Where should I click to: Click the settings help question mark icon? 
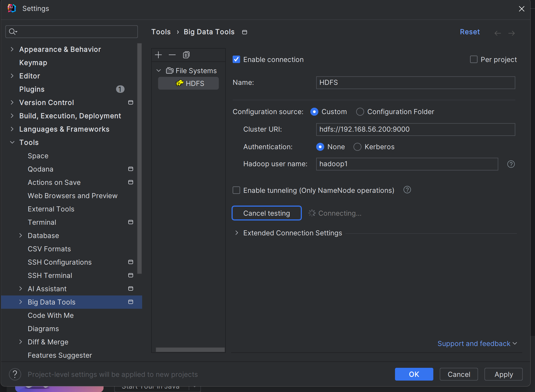click(15, 374)
